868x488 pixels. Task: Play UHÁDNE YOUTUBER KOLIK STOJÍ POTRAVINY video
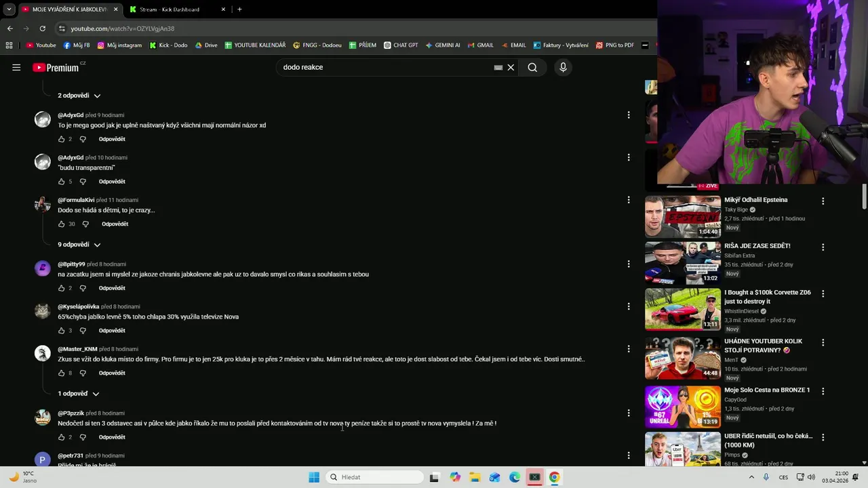683,358
